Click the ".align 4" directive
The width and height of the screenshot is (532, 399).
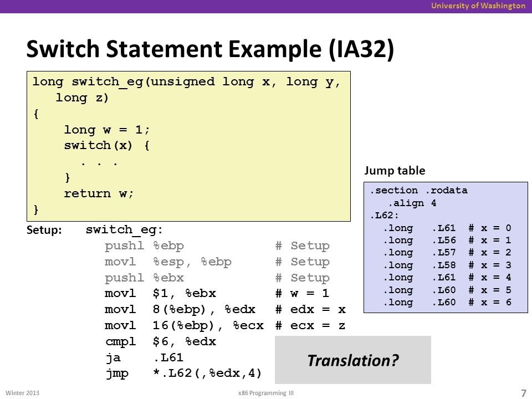412,203
